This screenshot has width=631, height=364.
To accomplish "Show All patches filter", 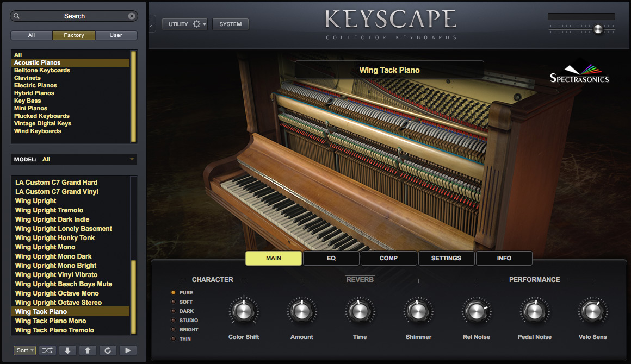I will pos(32,35).
